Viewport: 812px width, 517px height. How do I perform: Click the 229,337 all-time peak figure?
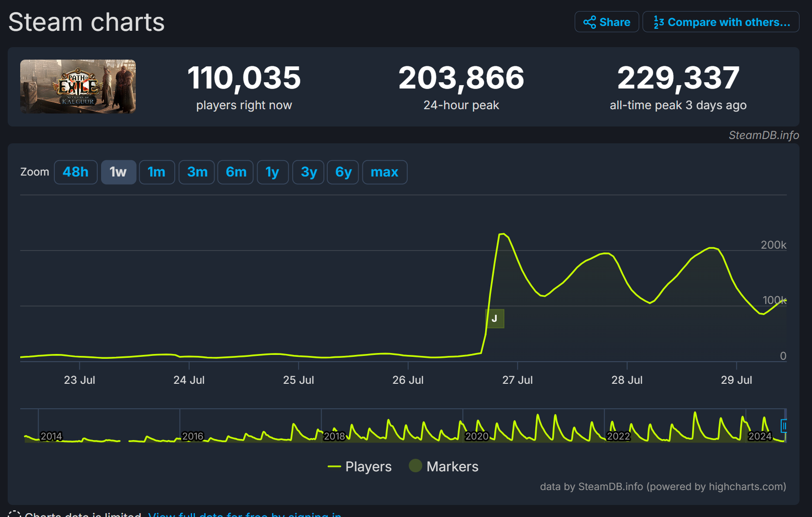tap(678, 78)
